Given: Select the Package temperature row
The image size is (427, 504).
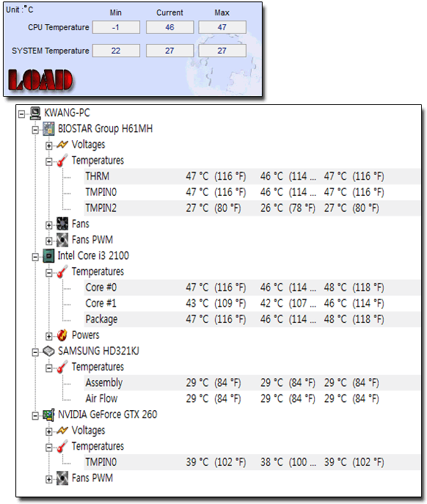Looking at the screenshot, I should (252, 319).
